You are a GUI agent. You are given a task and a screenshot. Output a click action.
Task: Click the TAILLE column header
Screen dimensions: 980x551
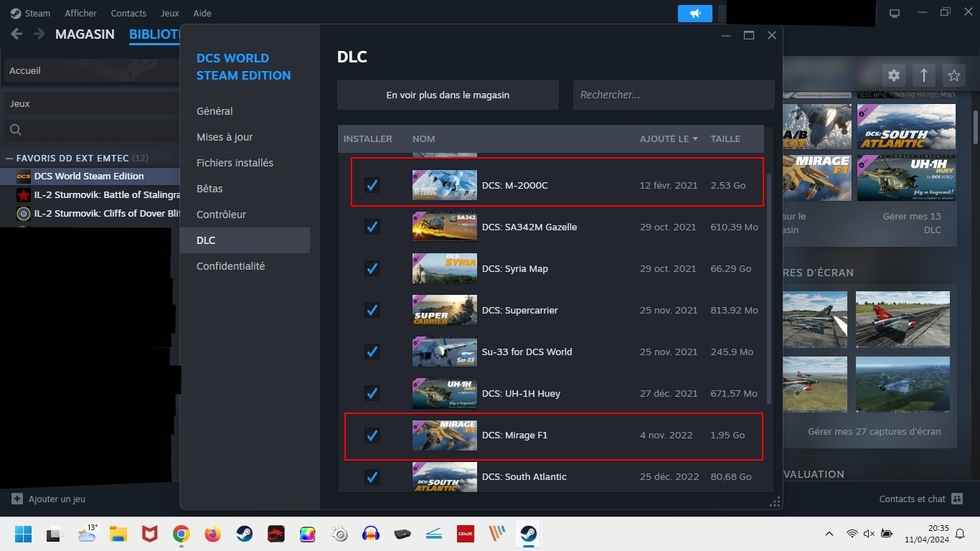pyautogui.click(x=725, y=138)
